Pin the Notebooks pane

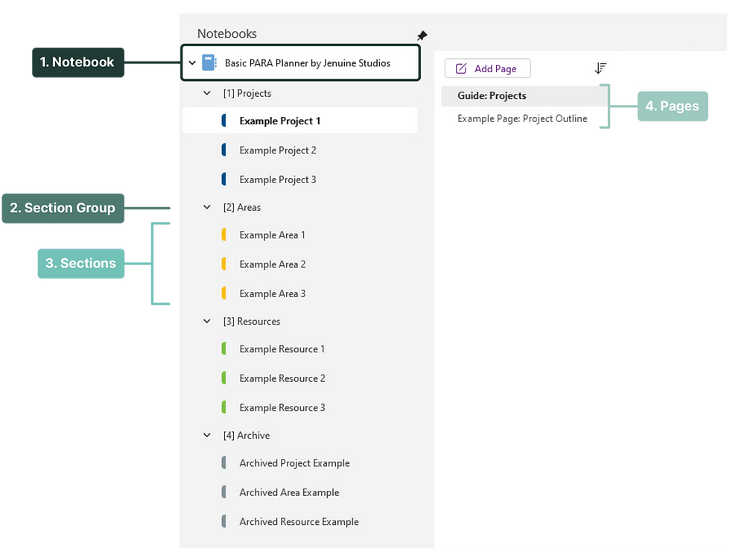(422, 36)
